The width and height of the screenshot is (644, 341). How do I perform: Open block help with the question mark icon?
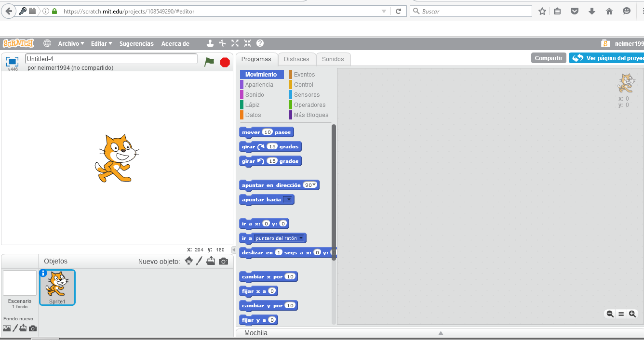pyautogui.click(x=260, y=43)
